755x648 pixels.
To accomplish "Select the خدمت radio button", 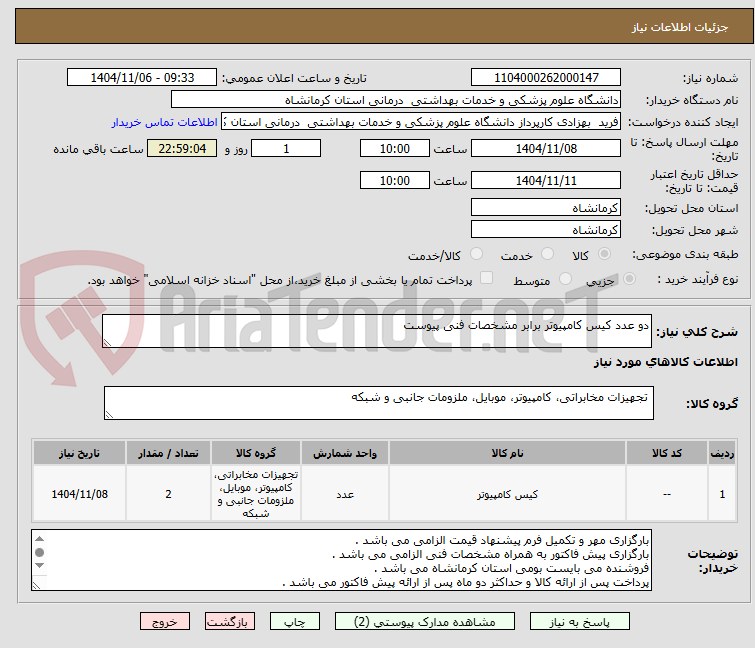I will pyautogui.click(x=547, y=254).
